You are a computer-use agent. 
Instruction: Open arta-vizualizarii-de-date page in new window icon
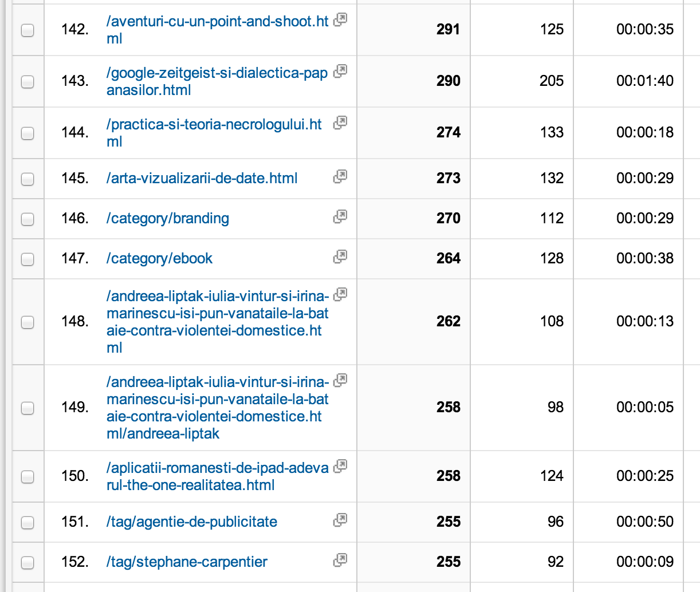coord(340,176)
